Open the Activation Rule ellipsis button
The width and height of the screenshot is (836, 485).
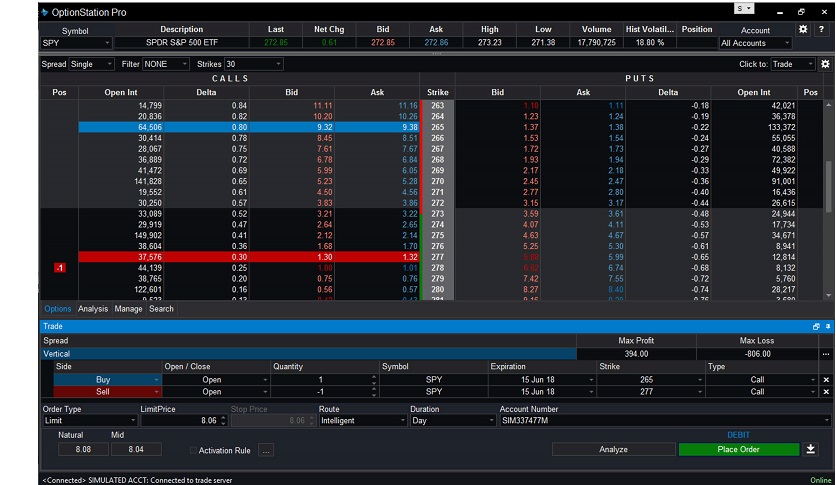point(266,450)
